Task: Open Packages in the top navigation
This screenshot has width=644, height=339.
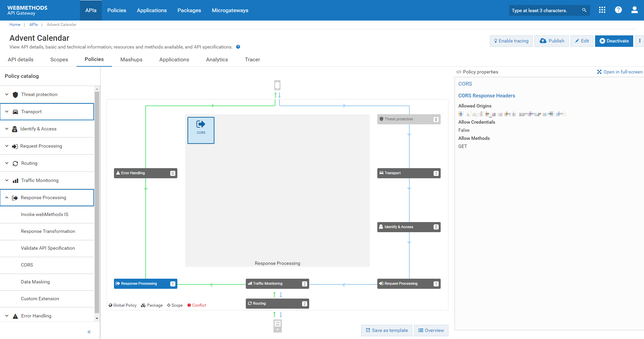Action: point(189,10)
